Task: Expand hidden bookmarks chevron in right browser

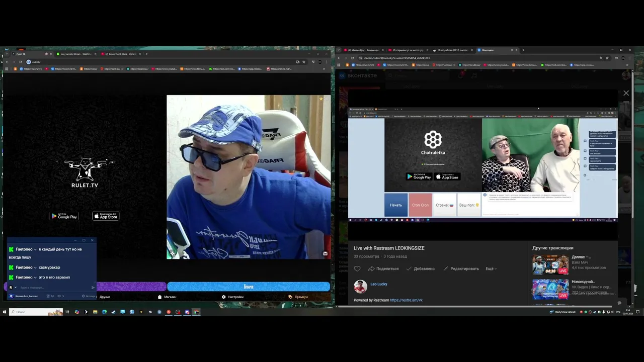Action: tap(627, 65)
